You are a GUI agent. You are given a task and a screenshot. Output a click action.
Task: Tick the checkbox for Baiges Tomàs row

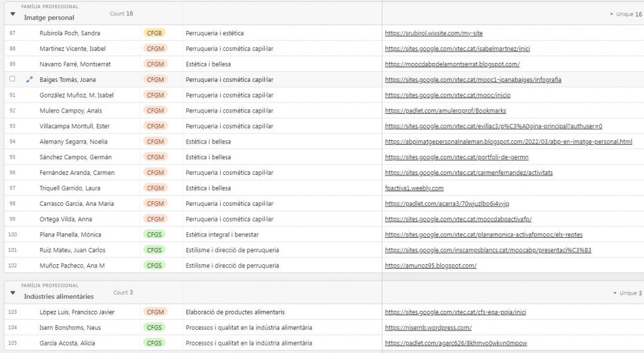click(13, 79)
